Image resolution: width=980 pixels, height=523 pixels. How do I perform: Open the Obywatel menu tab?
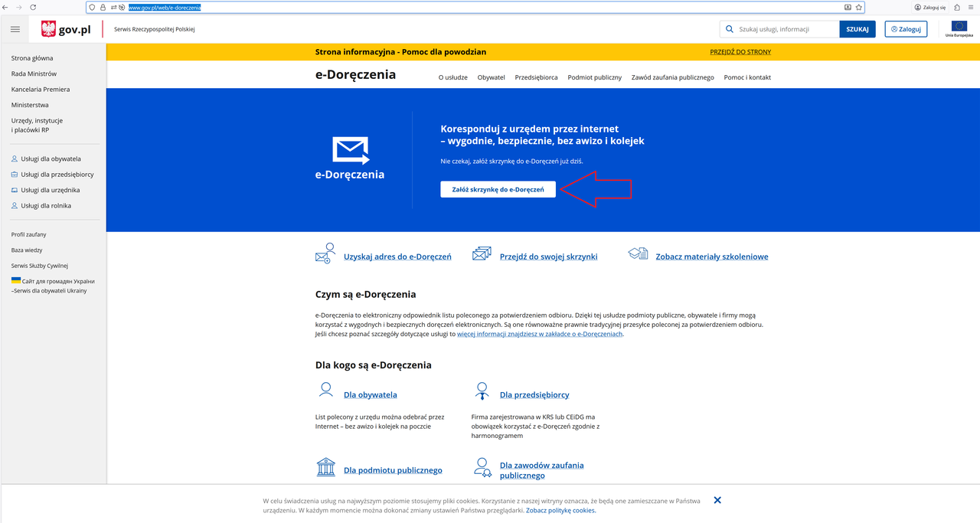tap(491, 77)
